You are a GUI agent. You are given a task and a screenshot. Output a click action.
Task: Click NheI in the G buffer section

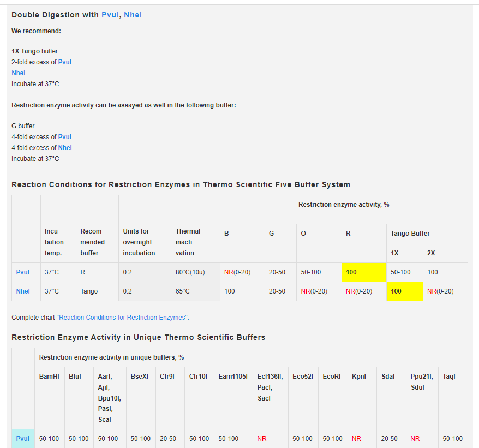64,147
